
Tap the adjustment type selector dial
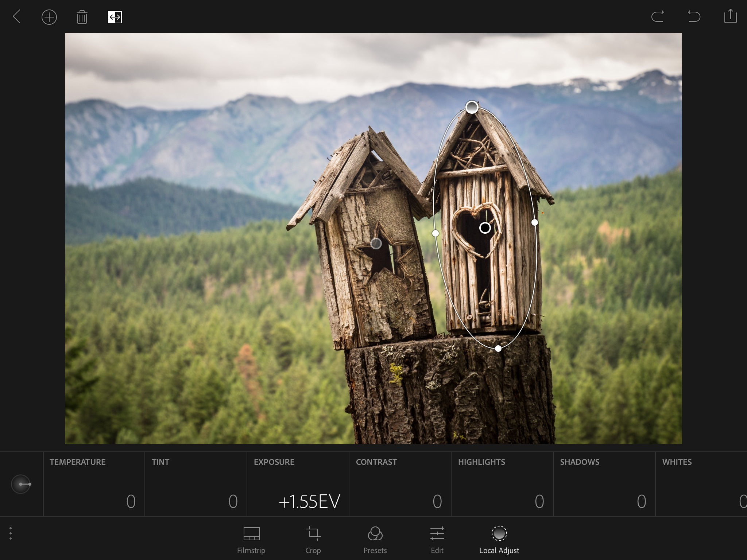21,484
